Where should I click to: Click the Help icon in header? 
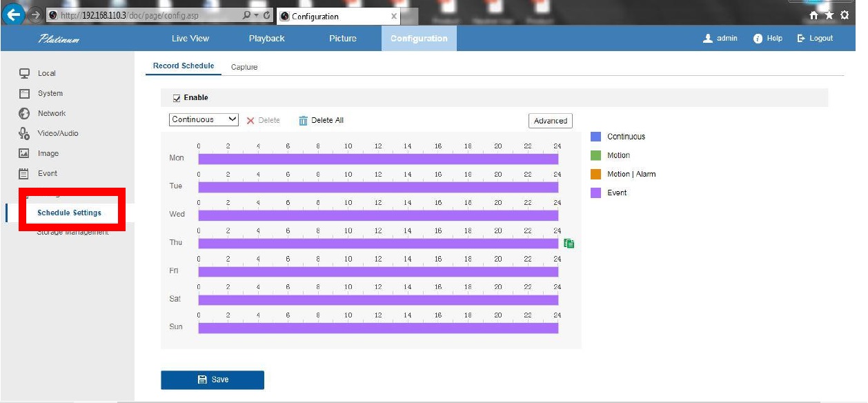pyautogui.click(x=758, y=39)
